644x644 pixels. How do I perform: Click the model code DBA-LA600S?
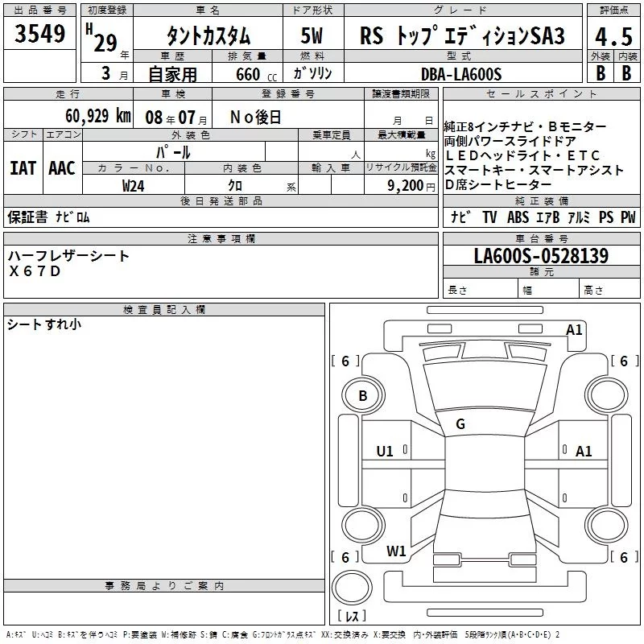[x=461, y=74]
